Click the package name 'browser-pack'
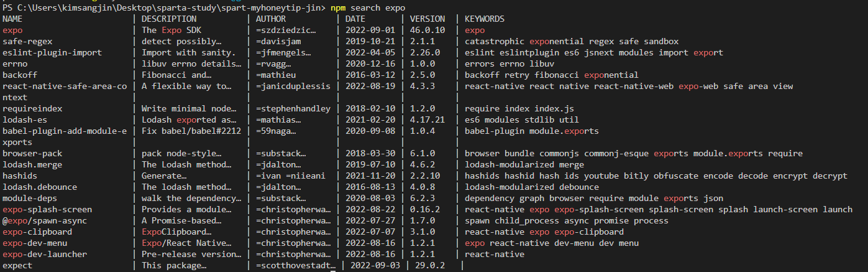The image size is (868, 272). pyautogui.click(x=32, y=153)
